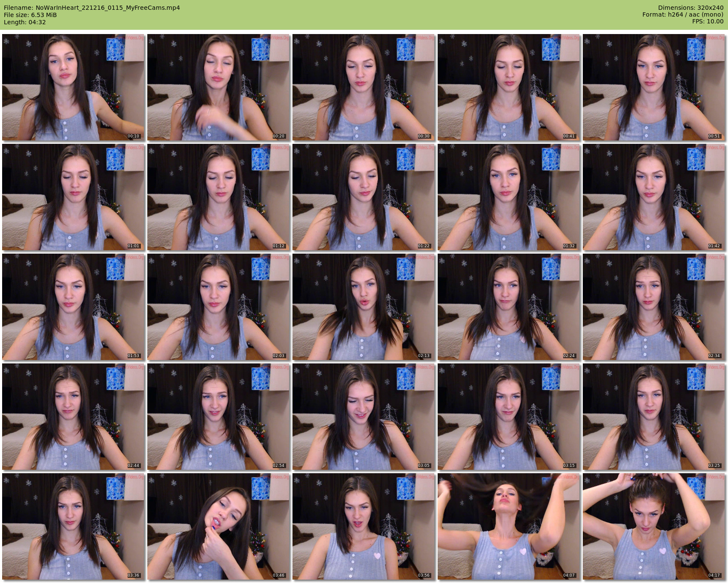Select the thumbnail labeled 02:24
Viewport: 728px width, 583px height.
pos(509,307)
